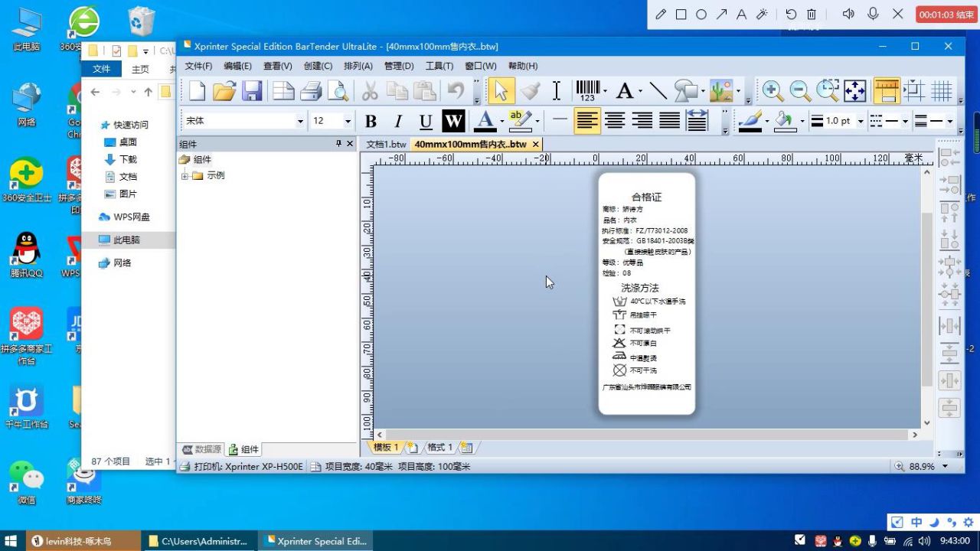
Task: Click the font color swatch button
Action: click(485, 121)
